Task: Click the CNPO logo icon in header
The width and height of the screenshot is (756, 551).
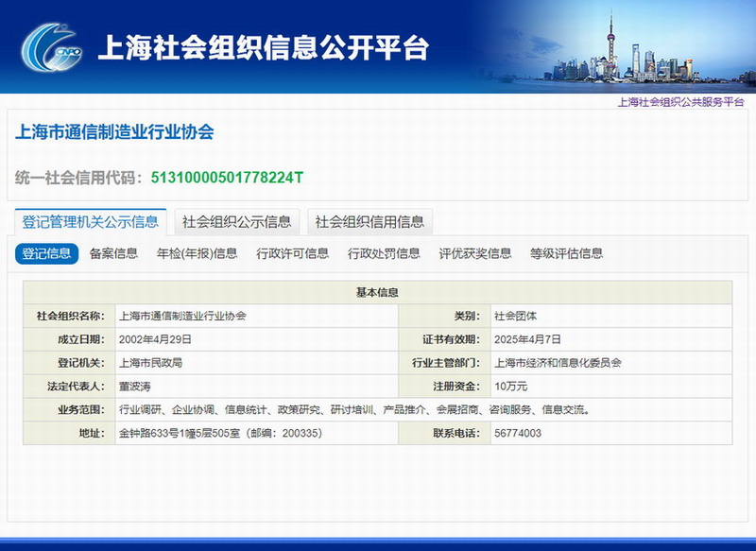Action: click(52, 47)
